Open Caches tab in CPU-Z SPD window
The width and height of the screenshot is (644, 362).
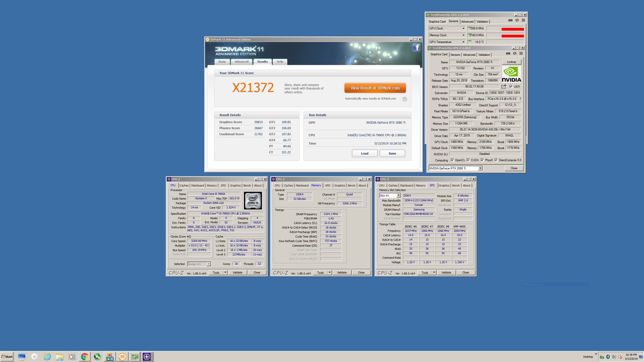(393, 186)
